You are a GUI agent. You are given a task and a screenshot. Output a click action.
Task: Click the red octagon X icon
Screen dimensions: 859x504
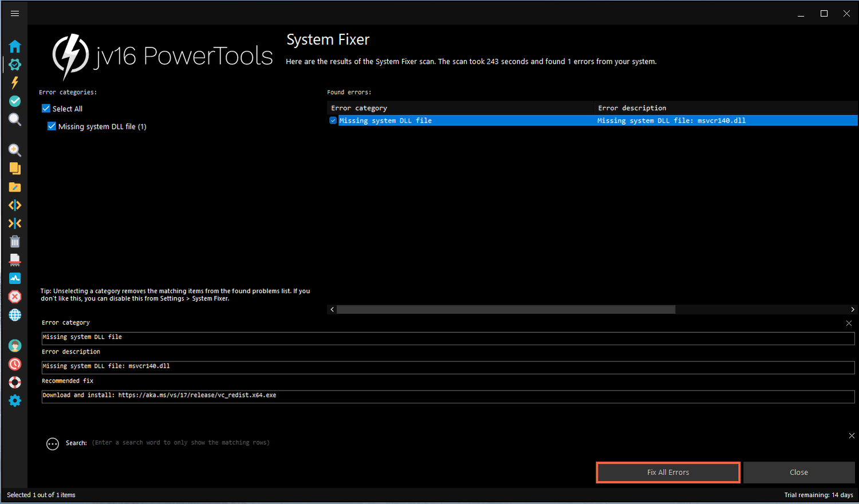click(x=15, y=297)
